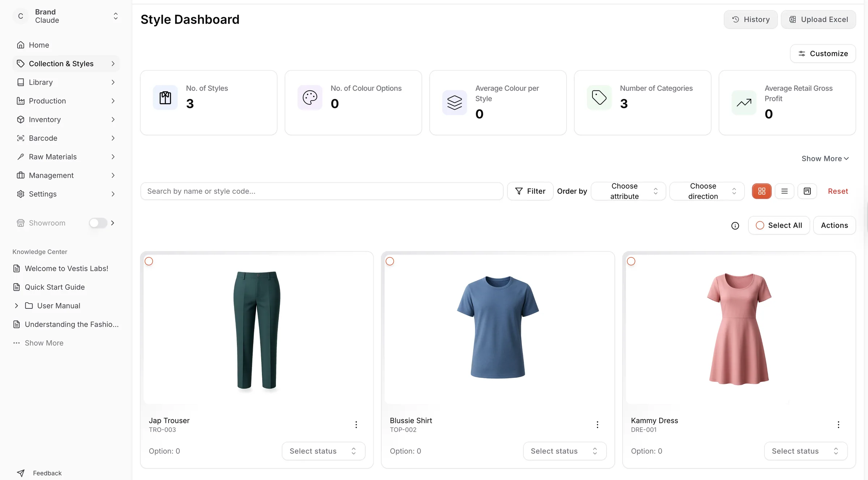
Task: Open the Quick Start Guide article
Action: pos(55,287)
